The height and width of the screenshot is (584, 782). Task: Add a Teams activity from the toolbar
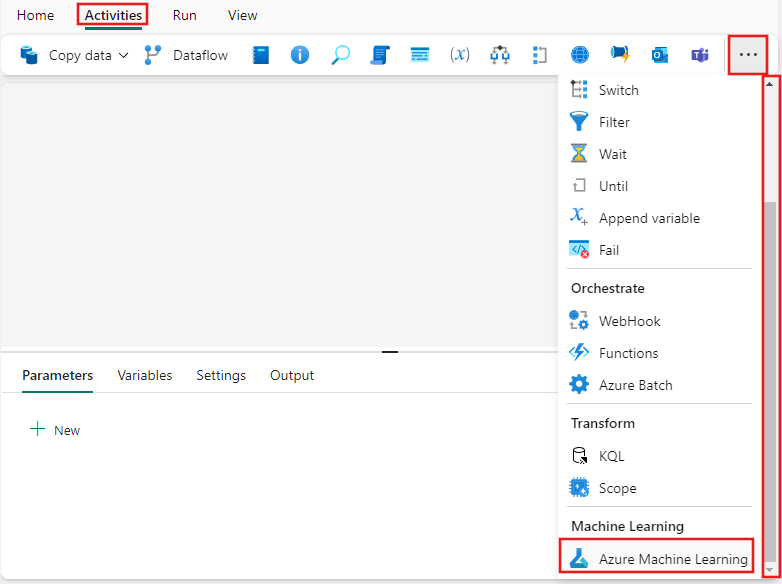click(700, 55)
